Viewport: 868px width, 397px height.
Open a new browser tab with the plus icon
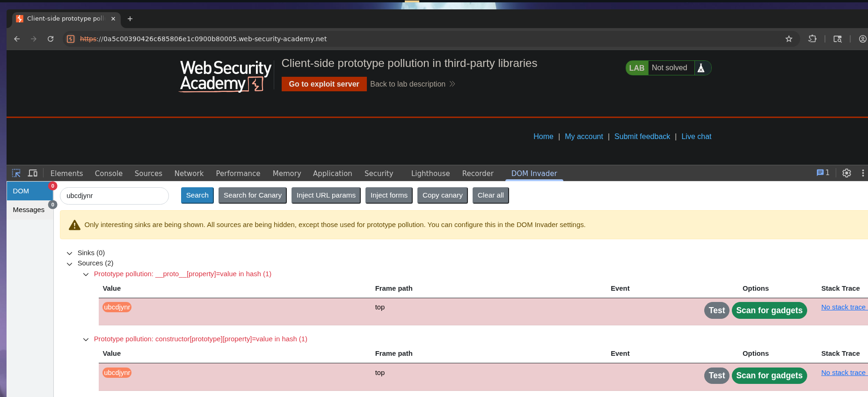pyautogui.click(x=130, y=19)
